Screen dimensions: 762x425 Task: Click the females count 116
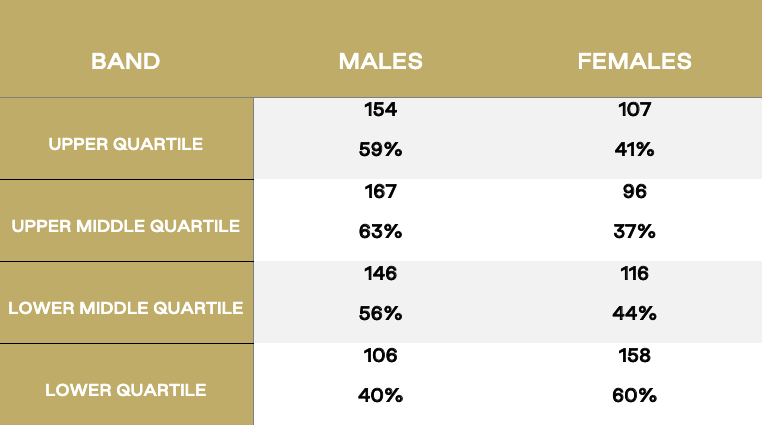pos(634,273)
